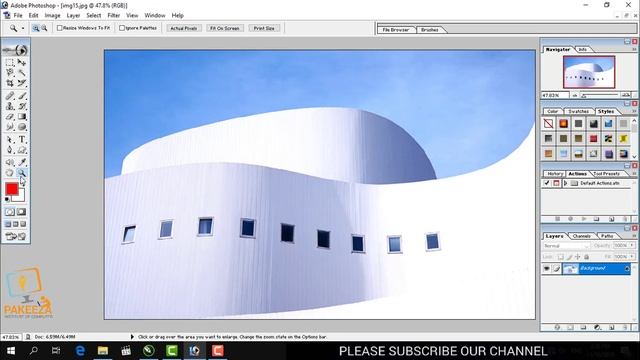Switch to Standard editing mode
The image size is (640, 360).
click(10, 212)
